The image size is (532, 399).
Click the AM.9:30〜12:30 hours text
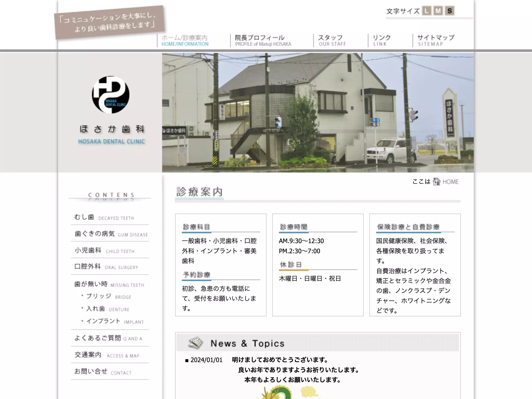click(301, 241)
